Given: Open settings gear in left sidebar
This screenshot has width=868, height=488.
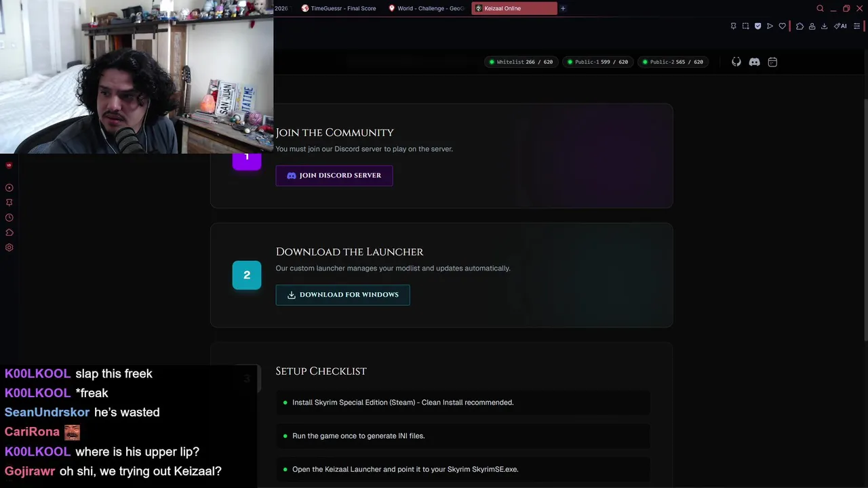Looking at the screenshot, I should (x=9, y=247).
